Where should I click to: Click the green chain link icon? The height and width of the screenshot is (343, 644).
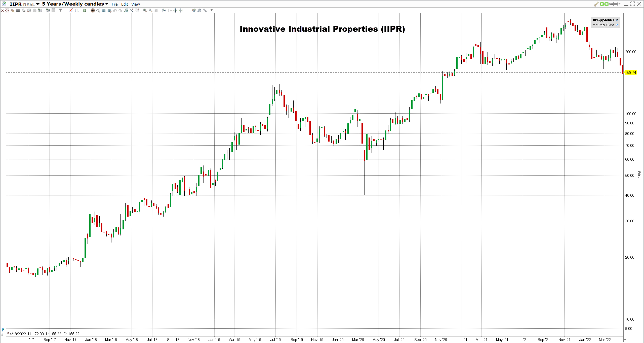pyautogui.click(x=604, y=4)
